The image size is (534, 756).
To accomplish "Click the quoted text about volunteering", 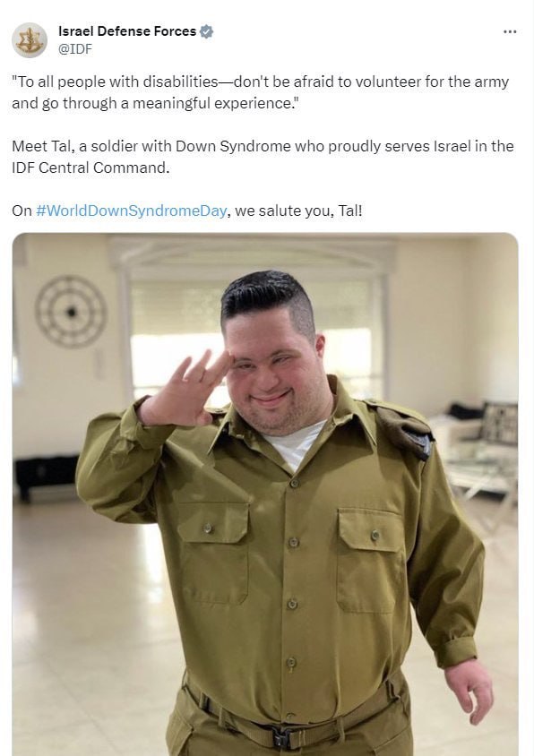I will coord(261,92).
